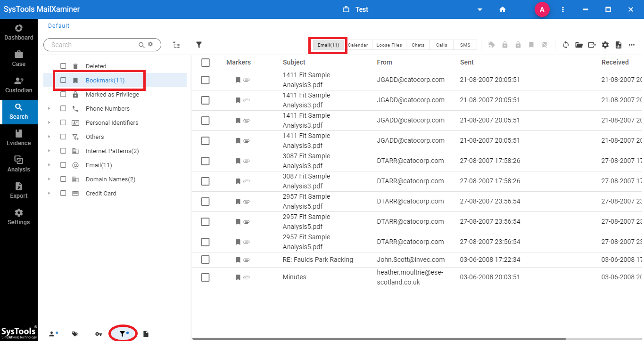This screenshot has width=644, height=341.
Task: Click the open lock remove-privilege icon
Action: (518, 45)
